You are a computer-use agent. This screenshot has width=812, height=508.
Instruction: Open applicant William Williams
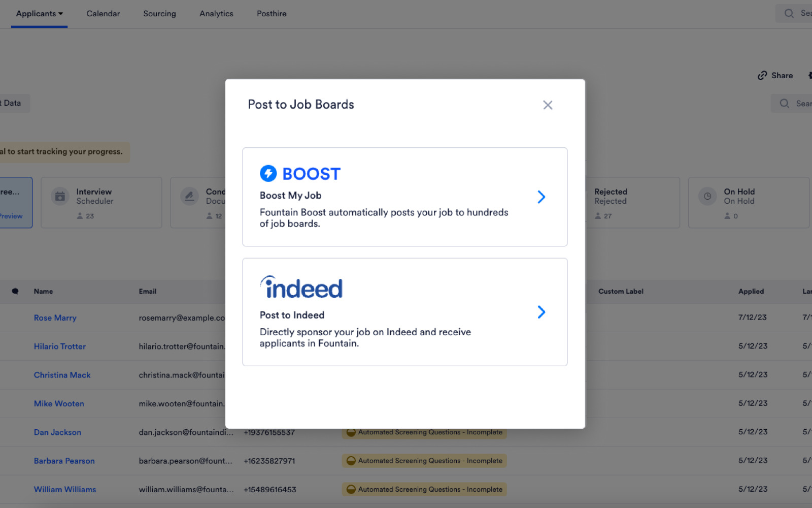[x=65, y=490]
